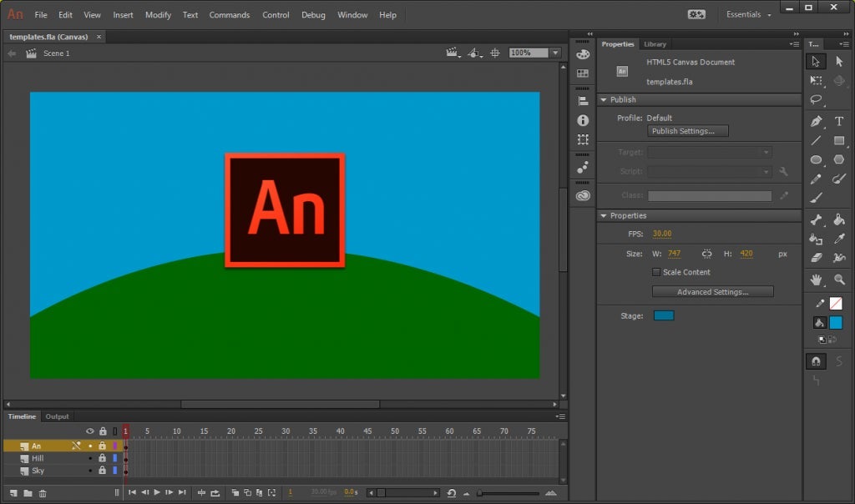
Task: Activate the Pen tool
Action: point(816,121)
